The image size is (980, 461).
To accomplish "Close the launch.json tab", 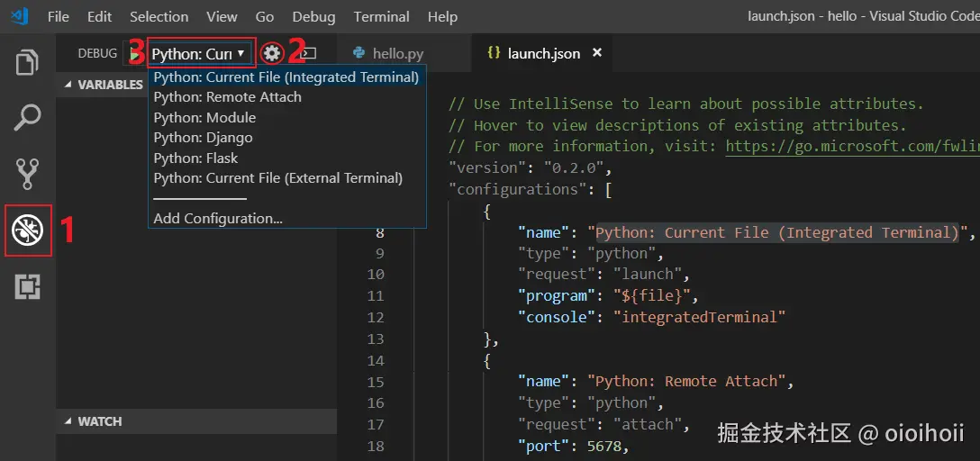I will tap(597, 53).
